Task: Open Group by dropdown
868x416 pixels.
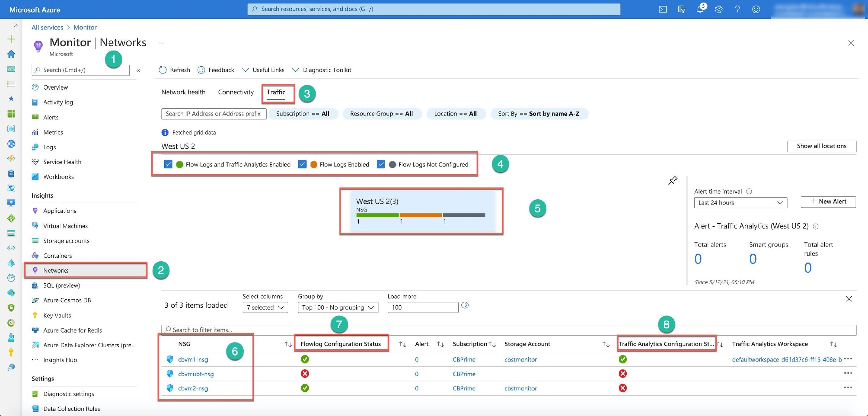Action: pyautogui.click(x=337, y=307)
